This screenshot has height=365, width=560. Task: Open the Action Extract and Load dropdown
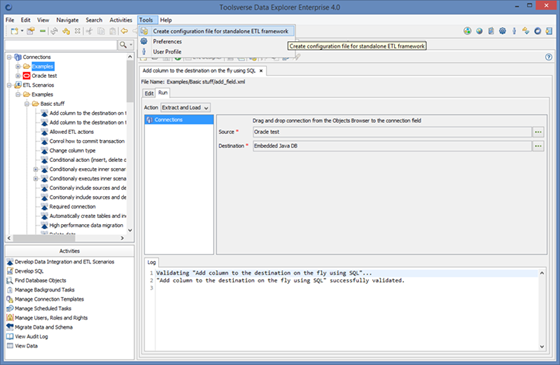tap(185, 108)
